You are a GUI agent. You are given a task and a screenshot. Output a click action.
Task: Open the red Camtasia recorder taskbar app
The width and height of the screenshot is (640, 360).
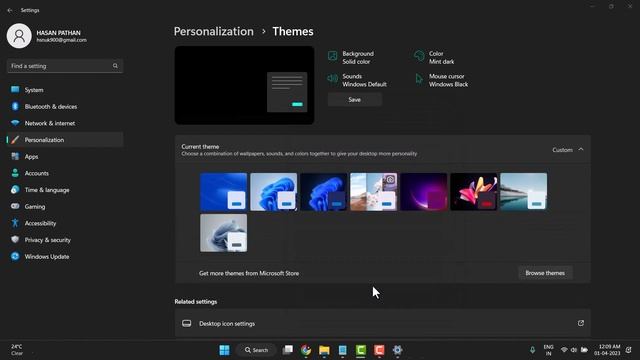[379, 350]
